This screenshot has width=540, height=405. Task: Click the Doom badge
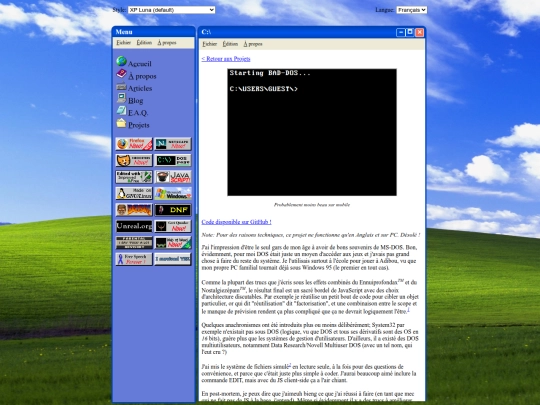point(134,210)
